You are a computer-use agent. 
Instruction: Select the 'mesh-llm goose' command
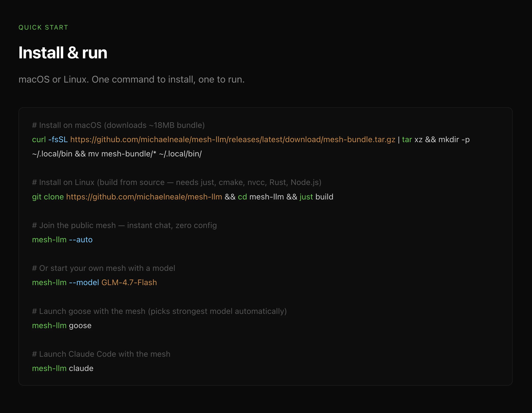(x=62, y=325)
